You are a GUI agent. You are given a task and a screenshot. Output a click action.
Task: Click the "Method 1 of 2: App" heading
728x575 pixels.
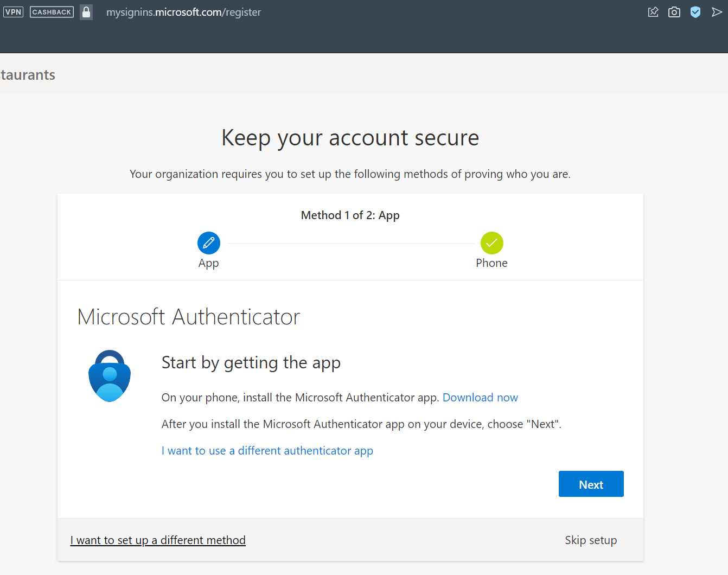coord(350,215)
